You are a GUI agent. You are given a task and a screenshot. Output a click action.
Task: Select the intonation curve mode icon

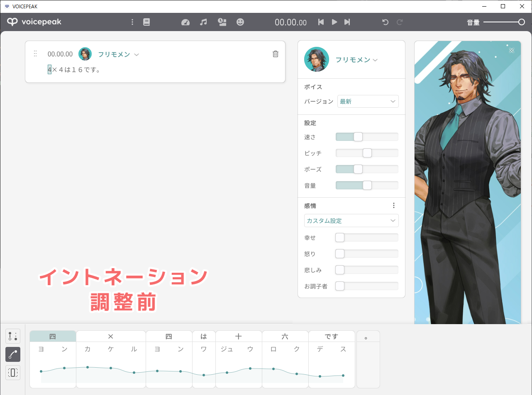[13, 354]
